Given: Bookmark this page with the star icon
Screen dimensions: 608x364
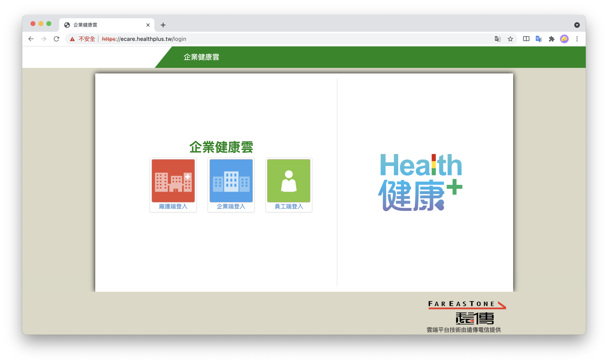Looking at the screenshot, I should point(510,39).
